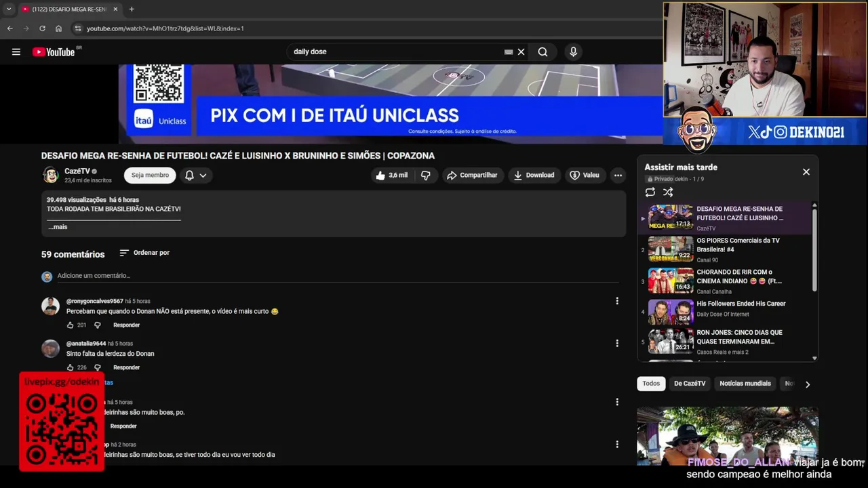Screen dimensions: 868x488
Task: Play His Followers Ended His Career video
Action: click(x=726, y=312)
